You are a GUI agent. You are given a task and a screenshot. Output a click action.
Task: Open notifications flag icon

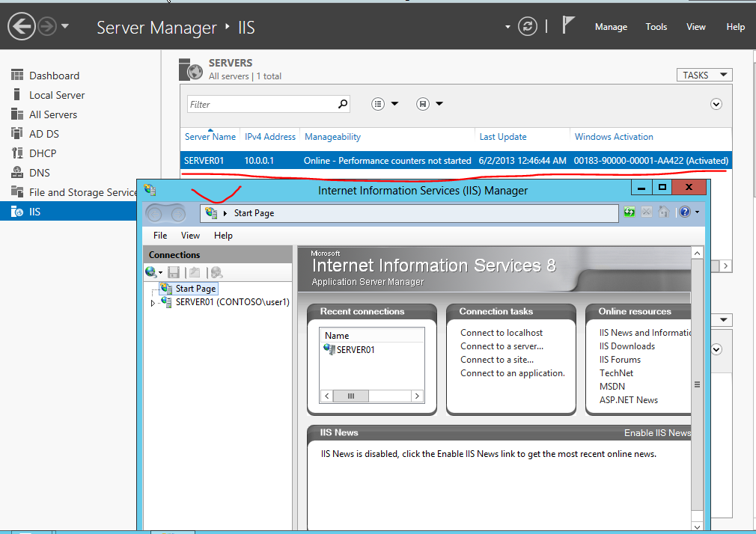pos(568,25)
